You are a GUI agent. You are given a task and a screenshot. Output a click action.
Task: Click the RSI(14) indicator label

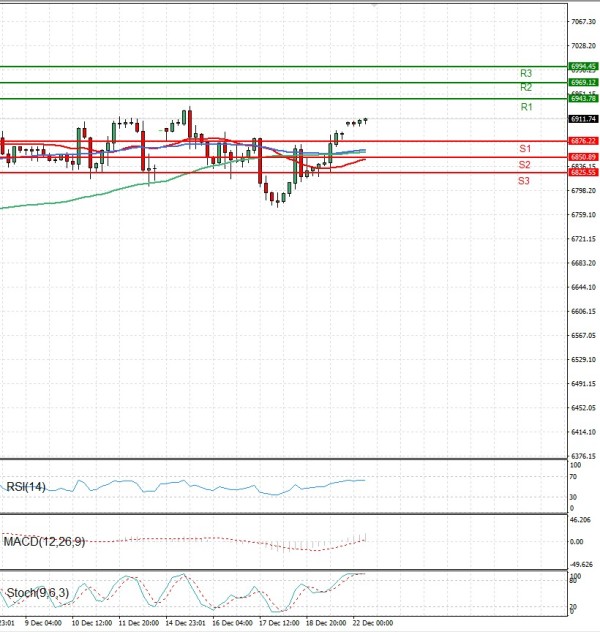[x=26, y=487]
